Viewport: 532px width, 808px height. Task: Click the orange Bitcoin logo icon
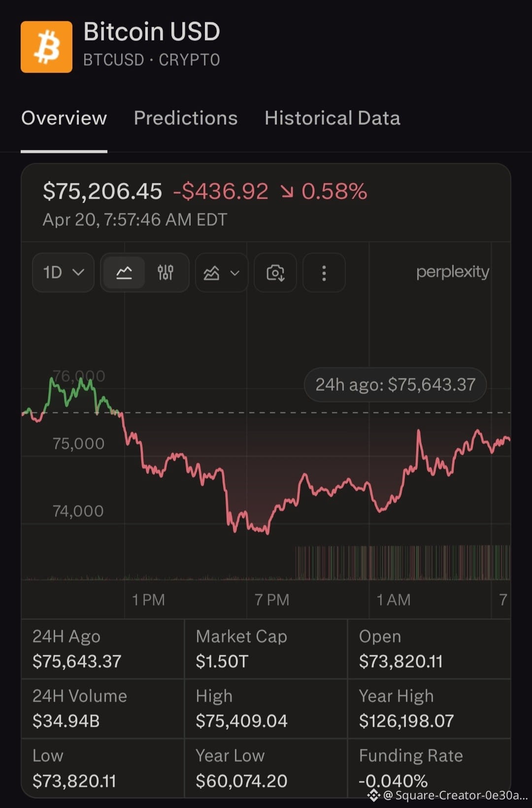point(46,47)
